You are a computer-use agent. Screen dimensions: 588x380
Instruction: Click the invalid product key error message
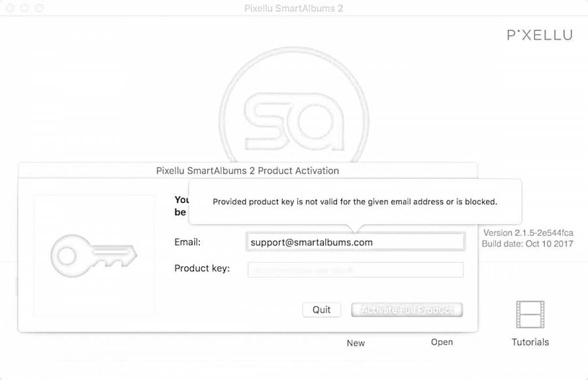pyautogui.click(x=355, y=202)
